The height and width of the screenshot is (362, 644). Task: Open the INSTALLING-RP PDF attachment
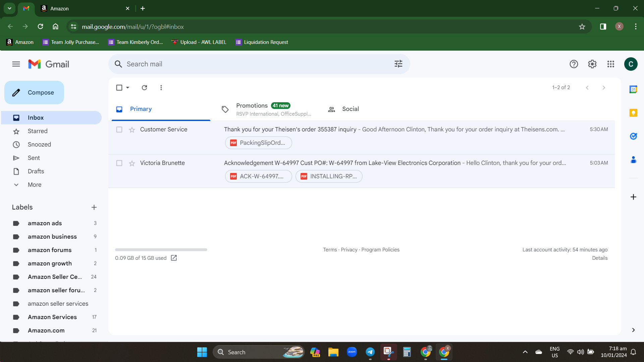(x=329, y=176)
